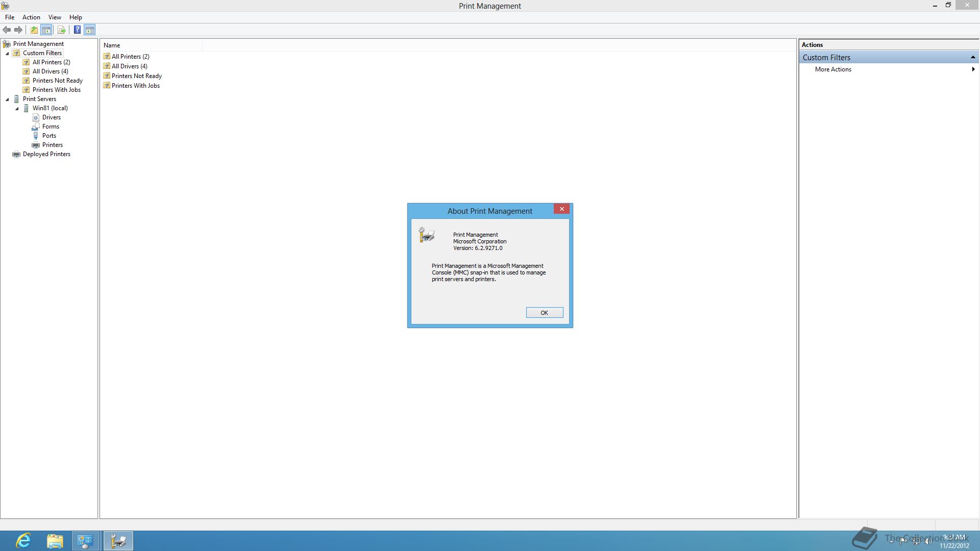
Task: Select All Printers (2) filter in tree
Action: pyautogui.click(x=52, y=62)
